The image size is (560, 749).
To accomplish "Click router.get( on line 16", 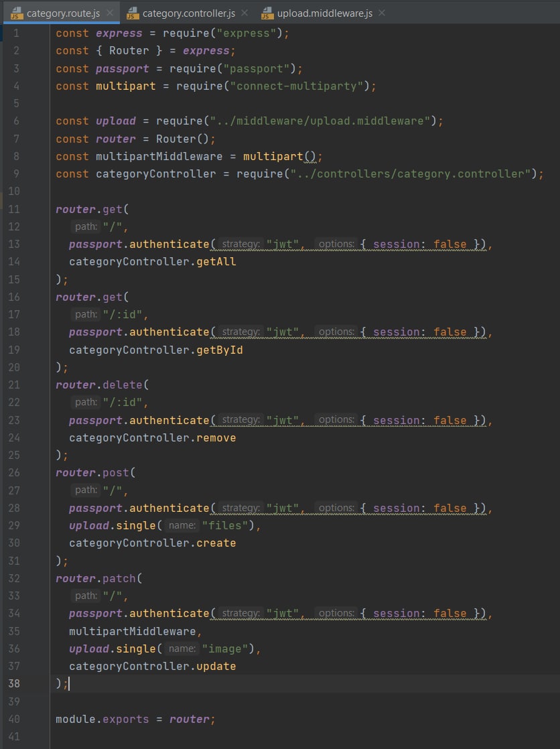I will tap(92, 297).
